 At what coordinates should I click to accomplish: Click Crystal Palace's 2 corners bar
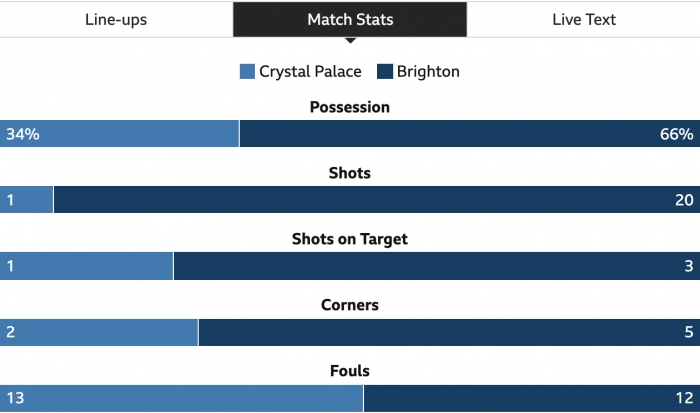click(x=99, y=332)
